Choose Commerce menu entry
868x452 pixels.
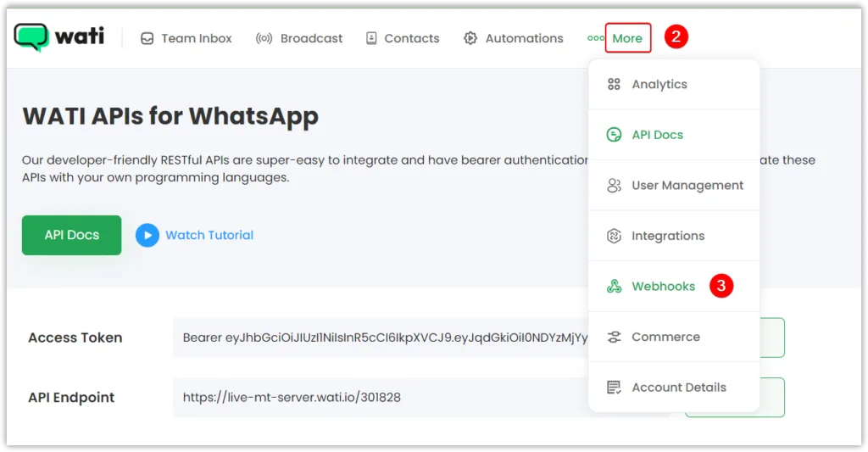click(x=674, y=337)
